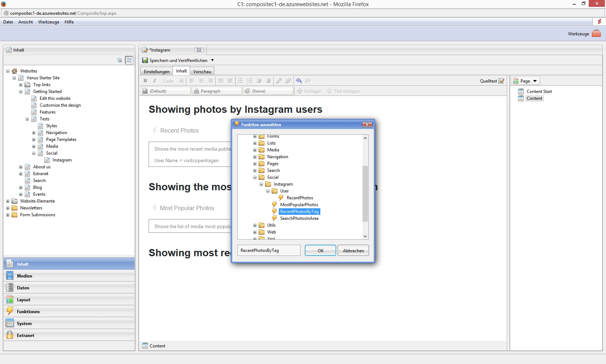Click the undo arrow in editor toolbar
Viewport: 606px width, 364px height.
coord(299,81)
